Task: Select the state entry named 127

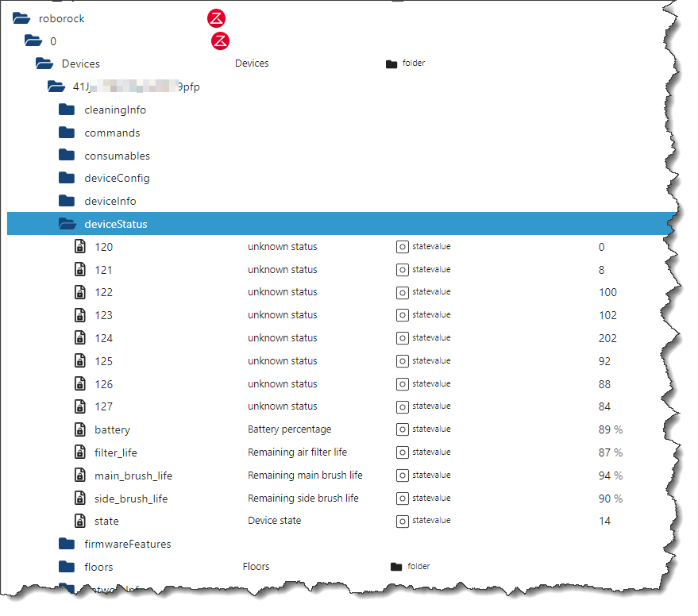Action: click(x=104, y=406)
